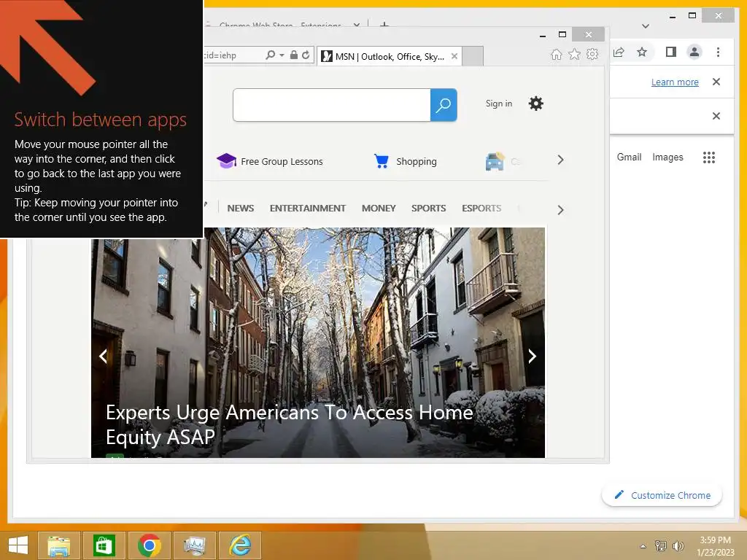Open the taskbar clock showing 3:59 PM
The image size is (747, 560).
(715, 545)
